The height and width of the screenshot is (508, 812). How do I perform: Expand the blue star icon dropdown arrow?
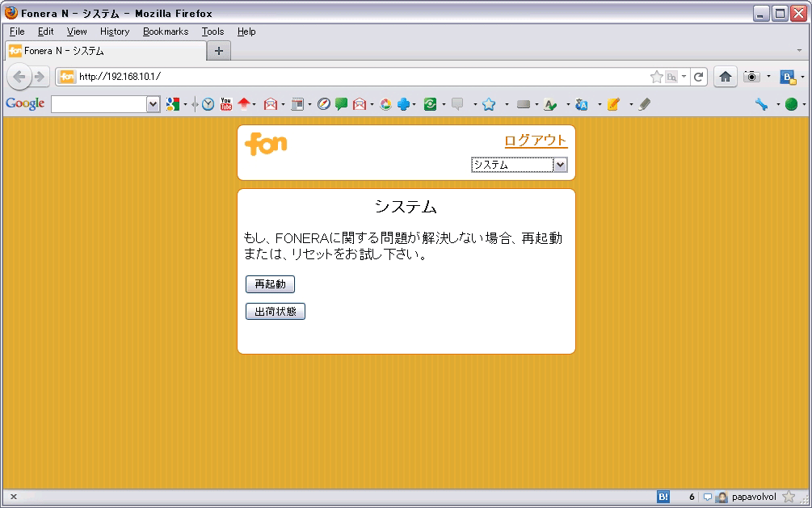coord(507,104)
